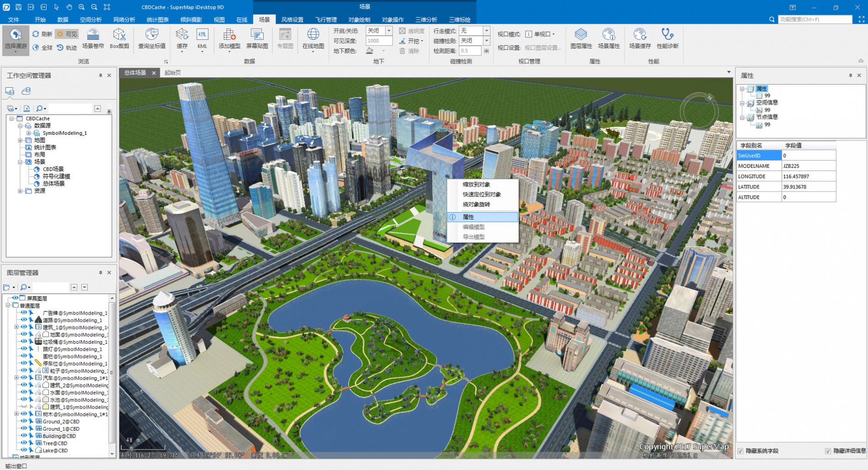Open 图层属性 layer properties

point(581,39)
